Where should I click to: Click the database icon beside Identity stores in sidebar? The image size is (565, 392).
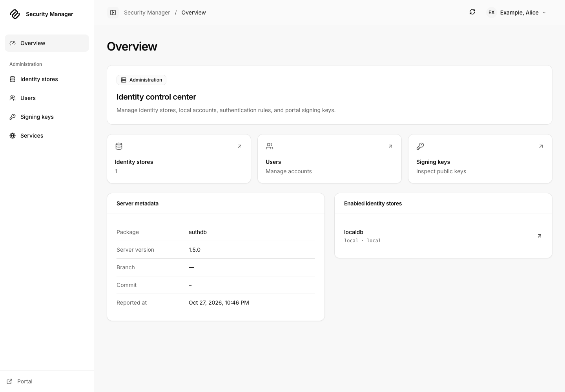point(13,79)
